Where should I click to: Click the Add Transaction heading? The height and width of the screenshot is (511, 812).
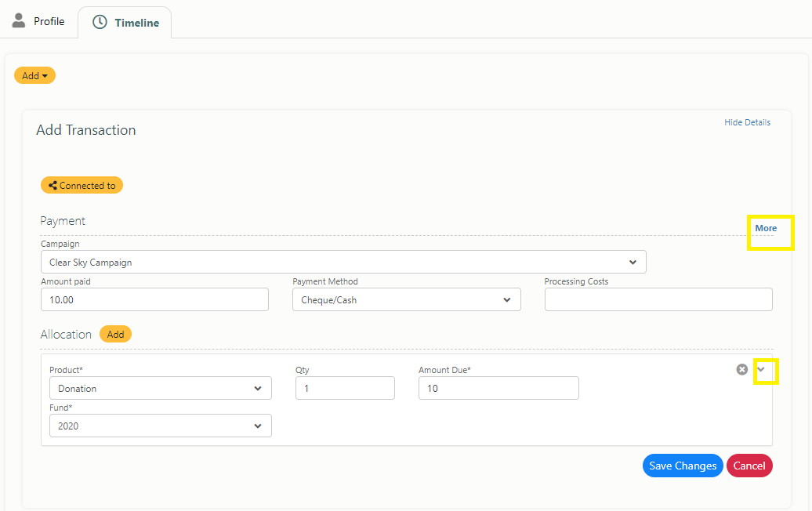[x=86, y=130]
